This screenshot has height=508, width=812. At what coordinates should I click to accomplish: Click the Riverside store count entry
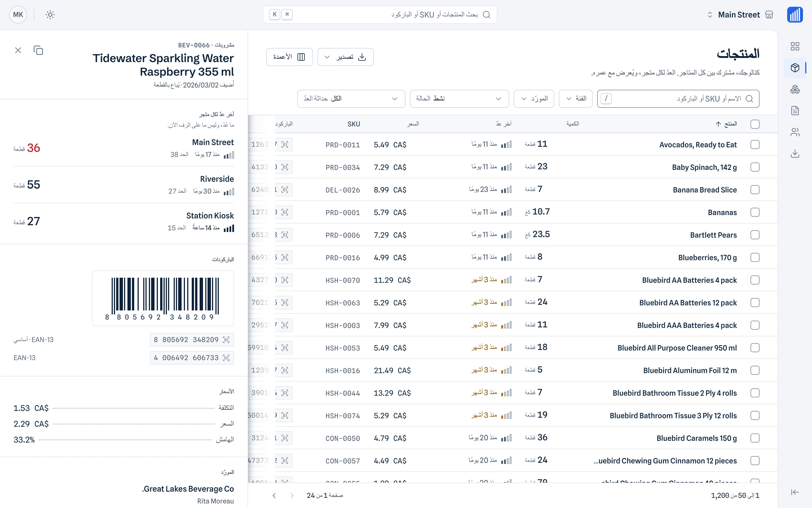point(123,185)
